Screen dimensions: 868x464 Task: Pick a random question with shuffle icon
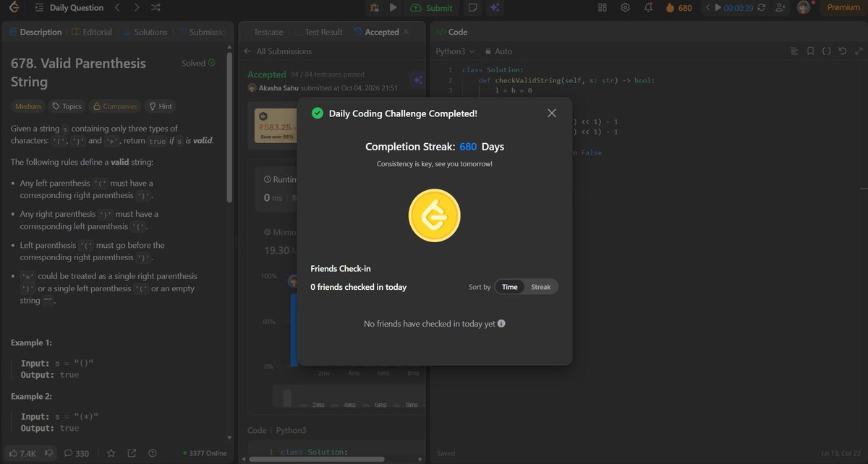156,8
